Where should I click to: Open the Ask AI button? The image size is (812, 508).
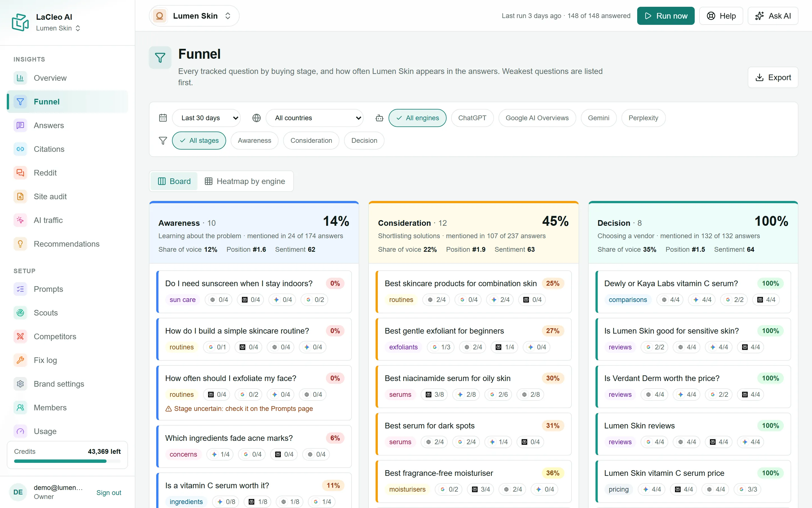(773, 16)
